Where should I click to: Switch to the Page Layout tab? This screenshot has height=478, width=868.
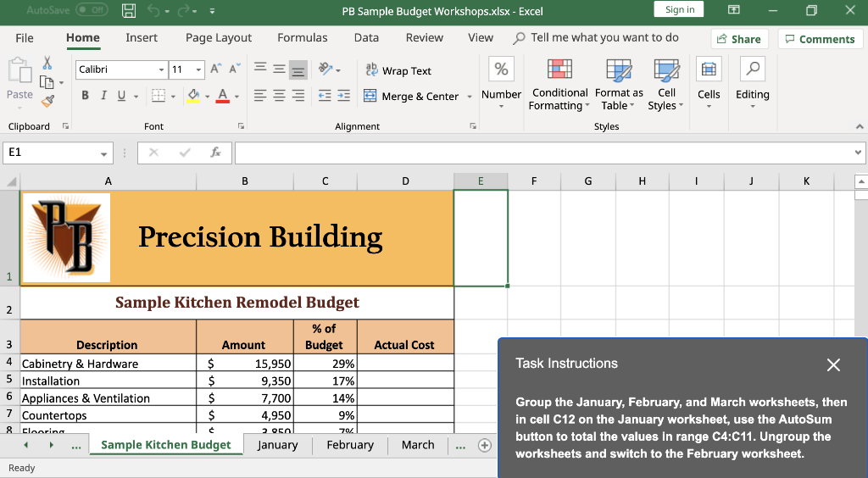pyautogui.click(x=218, y=37)
